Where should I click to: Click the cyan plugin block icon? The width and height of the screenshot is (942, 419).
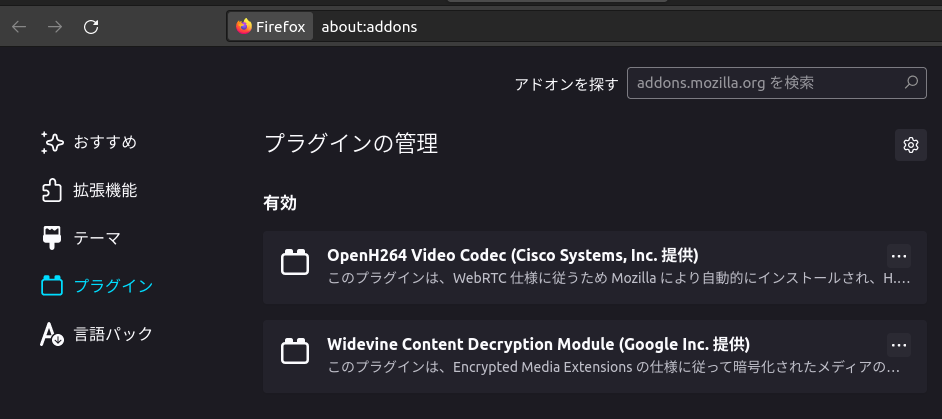coord(52,286)
